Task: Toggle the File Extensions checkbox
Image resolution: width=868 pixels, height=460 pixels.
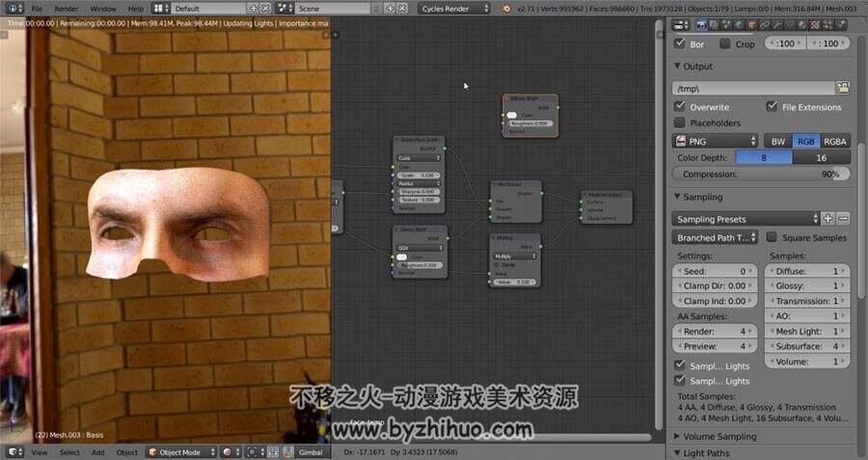Action: [772, 105]
